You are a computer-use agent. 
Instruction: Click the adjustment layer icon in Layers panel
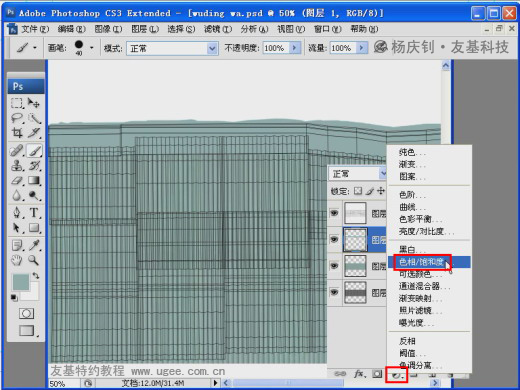point(396,374)
